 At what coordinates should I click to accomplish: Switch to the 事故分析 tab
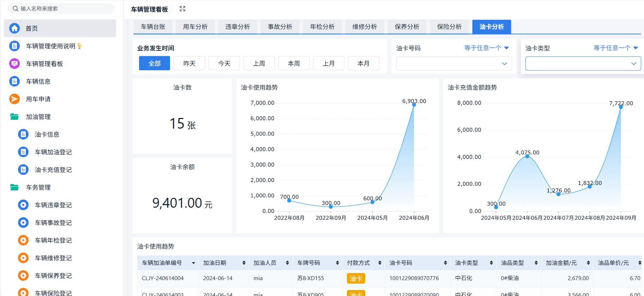[280, 27]
